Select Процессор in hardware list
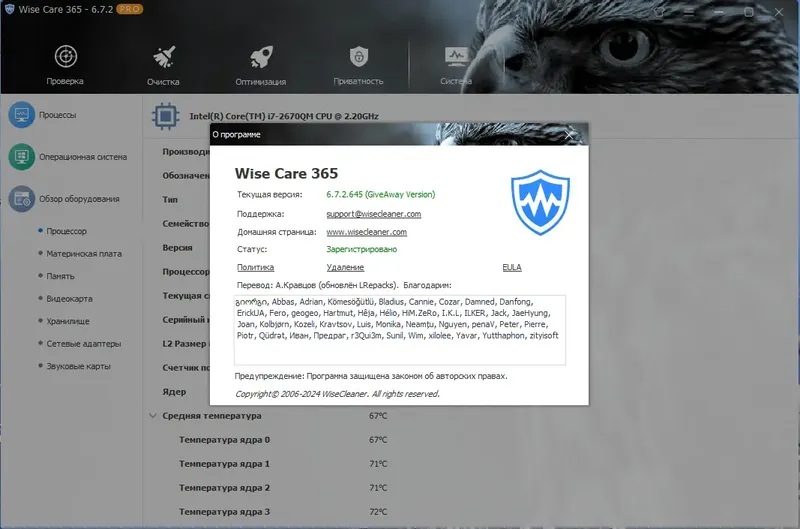This screenshot has height=529, width=800. point(66,231)
